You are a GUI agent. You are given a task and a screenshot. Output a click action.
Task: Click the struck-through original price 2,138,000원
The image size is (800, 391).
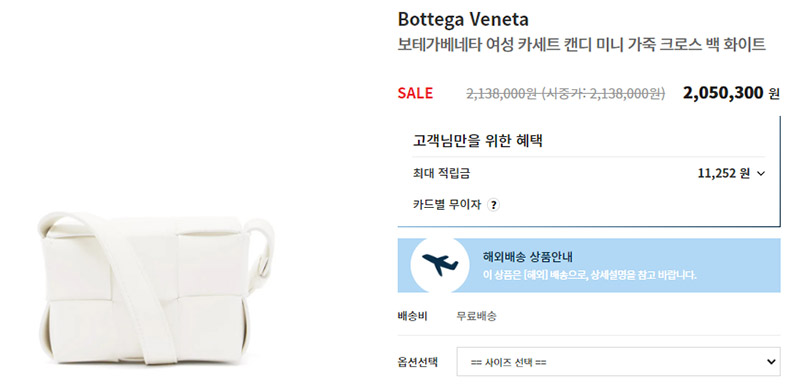point(501,93)
